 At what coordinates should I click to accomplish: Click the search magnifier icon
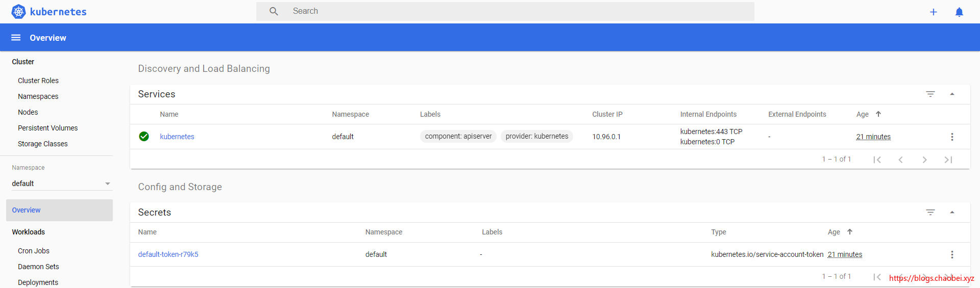click(274, 11)
